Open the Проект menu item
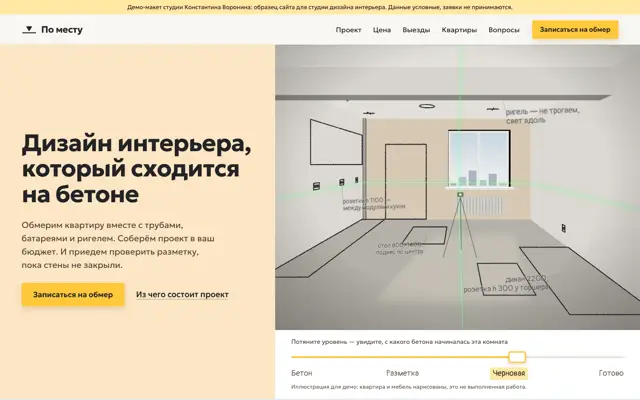Screen dimensions: 640x400 (x=348, y=30)
